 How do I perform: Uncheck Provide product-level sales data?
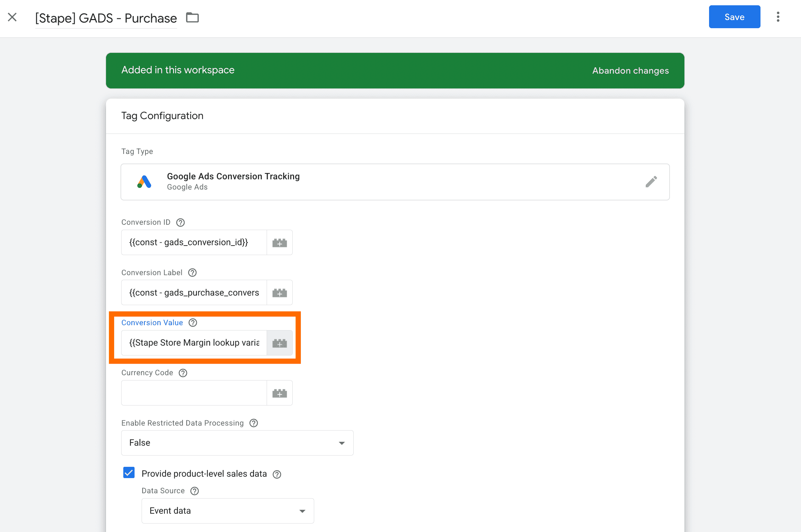click(x=129, y=473)
